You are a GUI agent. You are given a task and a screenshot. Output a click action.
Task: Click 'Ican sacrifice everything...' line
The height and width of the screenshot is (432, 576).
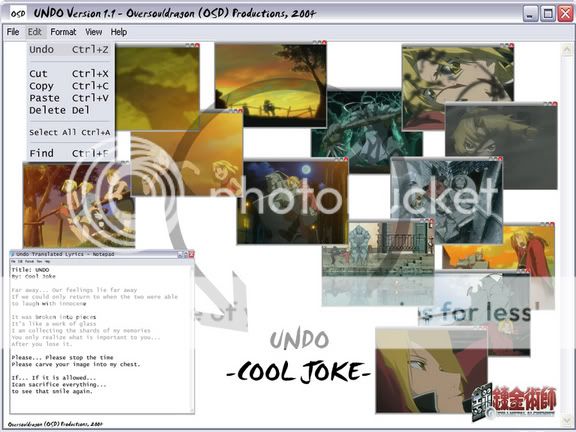[x=59, y=385]
